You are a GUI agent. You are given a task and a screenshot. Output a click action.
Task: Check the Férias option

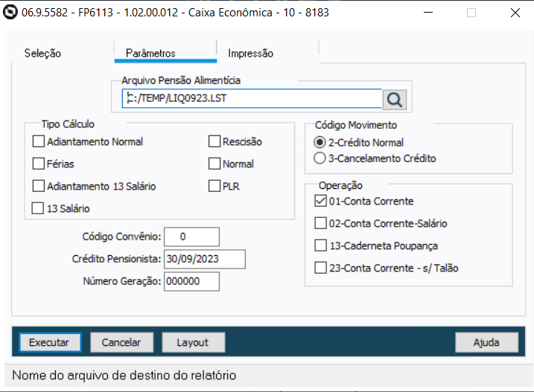[39, 164]
